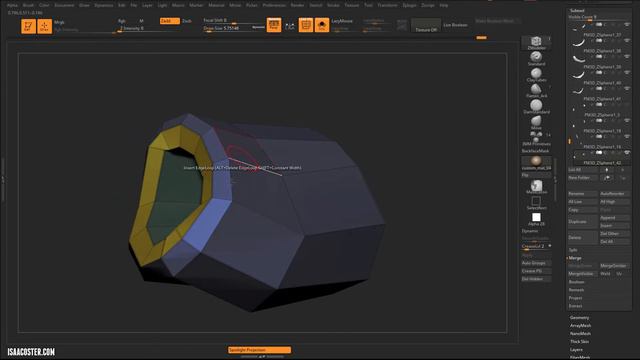Toggle Weld option in Merge section

[605, 274]
